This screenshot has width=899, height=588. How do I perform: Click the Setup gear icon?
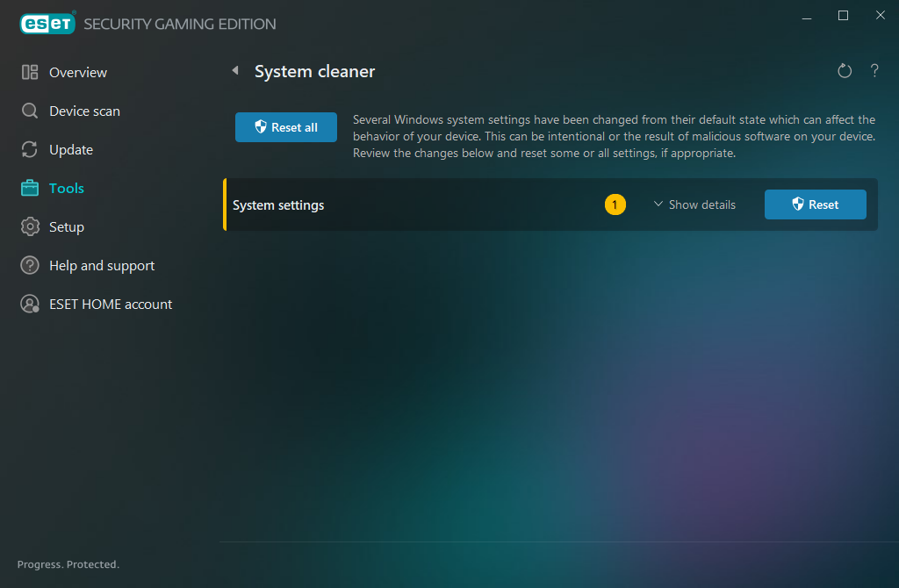click(30, 226)
